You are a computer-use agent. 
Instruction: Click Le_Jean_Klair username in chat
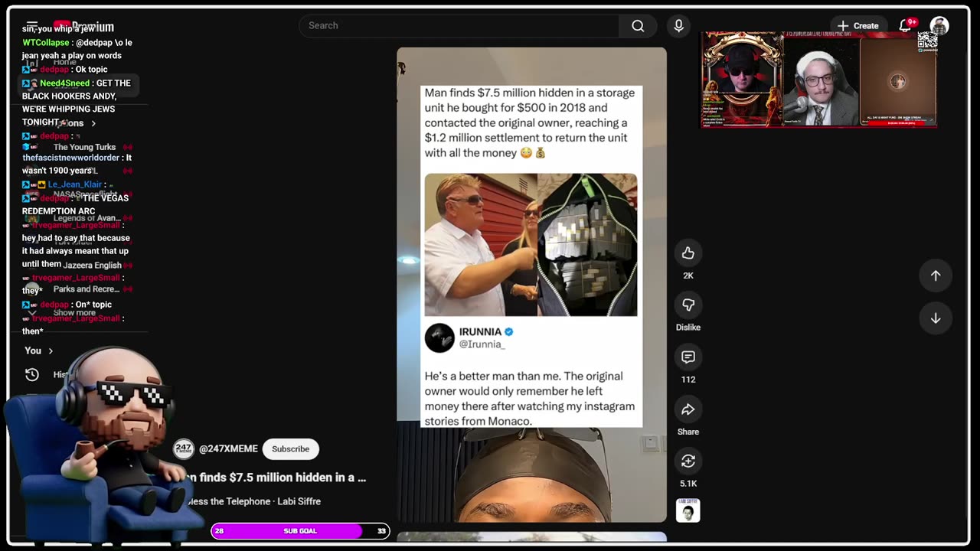click(x=75, y=184)
